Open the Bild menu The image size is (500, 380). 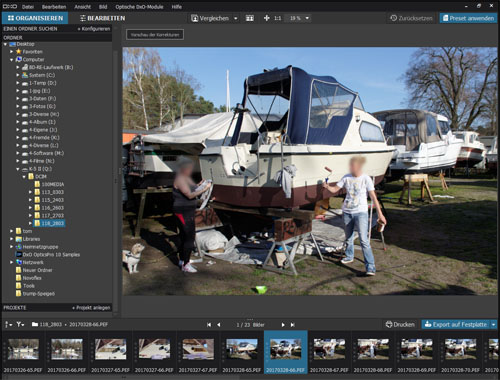pyautogui.click(x=103, y=7)
